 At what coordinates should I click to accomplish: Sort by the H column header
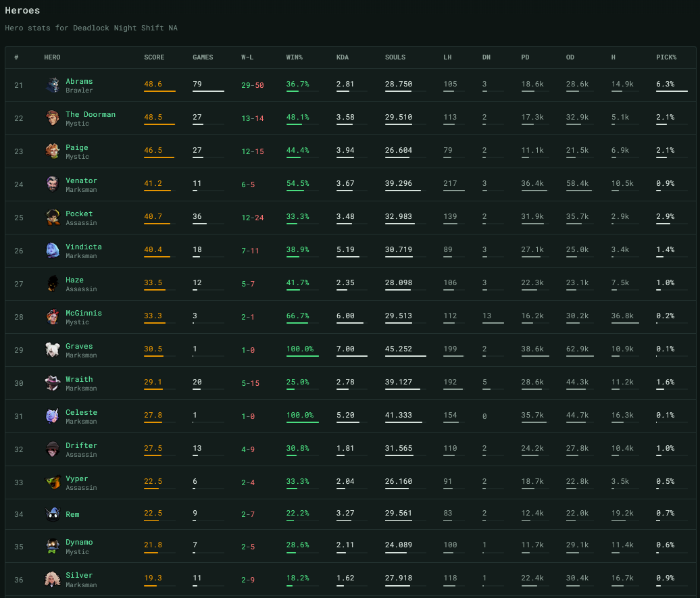(614, 57)
